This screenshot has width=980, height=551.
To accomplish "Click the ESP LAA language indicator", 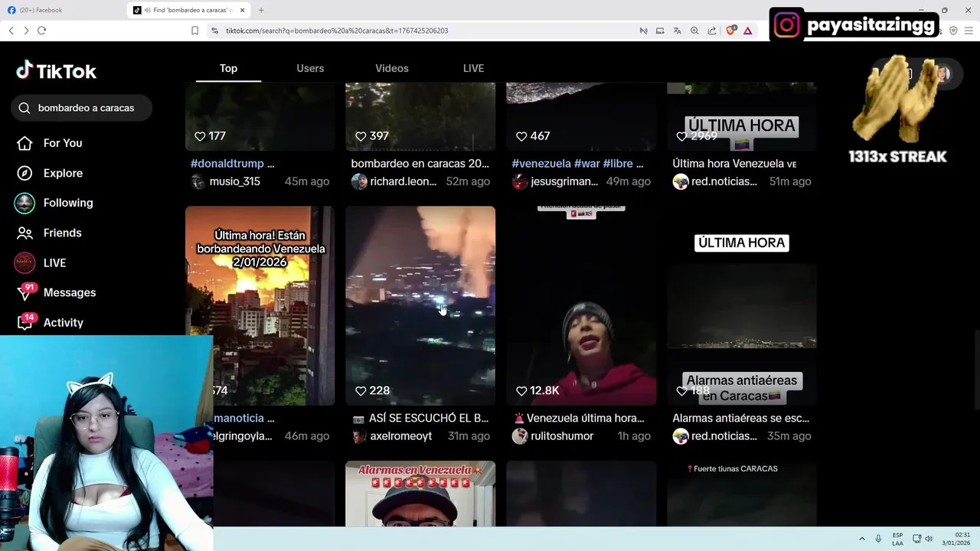I will tap(897, 539).
